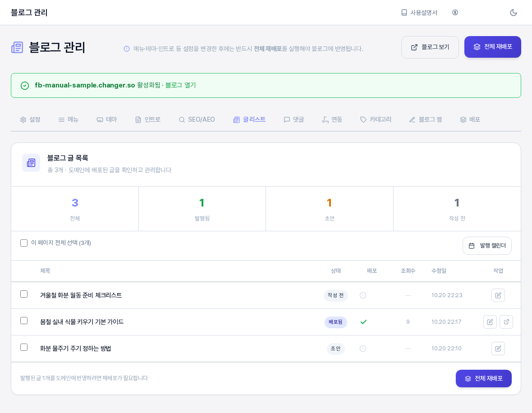Screen dimensions: 532x413
Task: Check the 겨울철 화분 월동 준비 row checkbox
Action: 24,294
